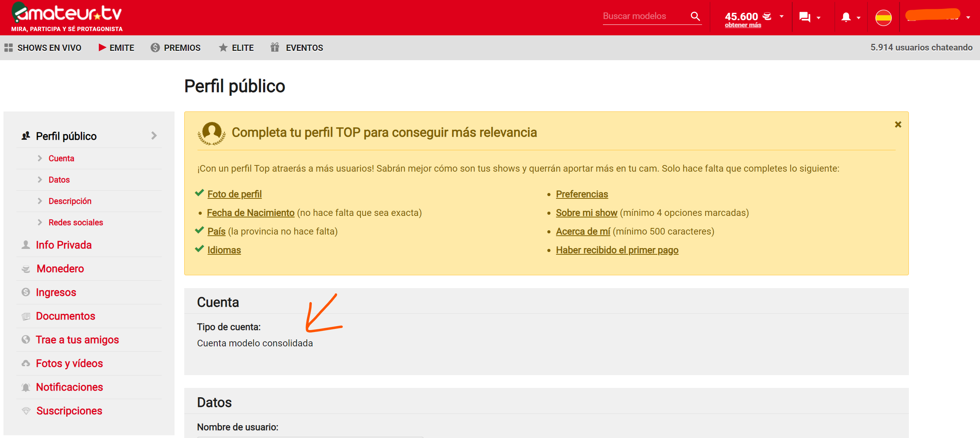Viewport: 980px width, 438px height.
Task: Open Ingresos section
Action: click(x=56, y=292)
